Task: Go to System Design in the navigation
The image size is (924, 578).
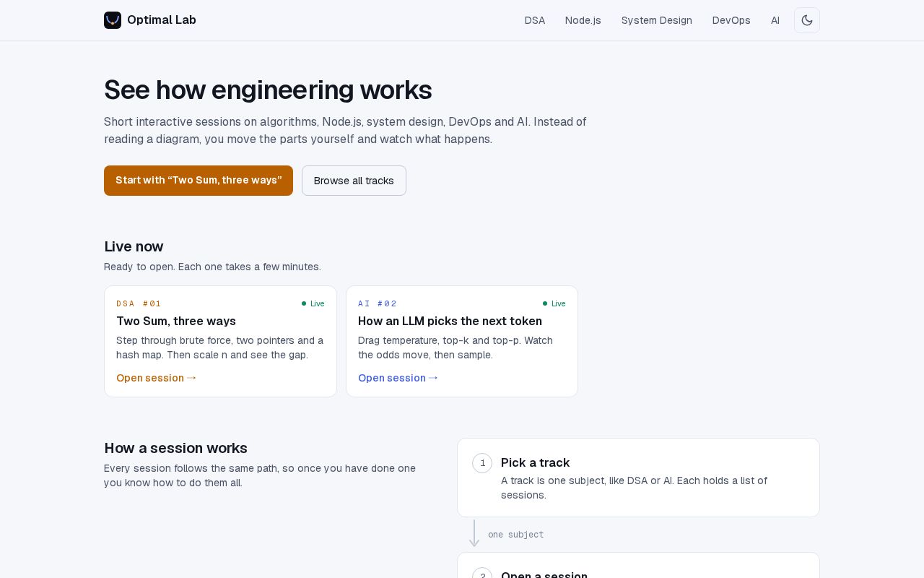Action: (657, 20)
